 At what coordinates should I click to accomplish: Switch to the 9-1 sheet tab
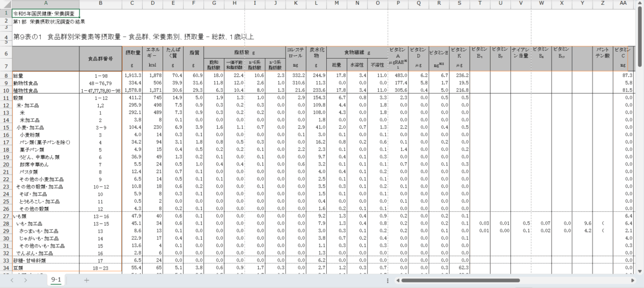[56, 280]
